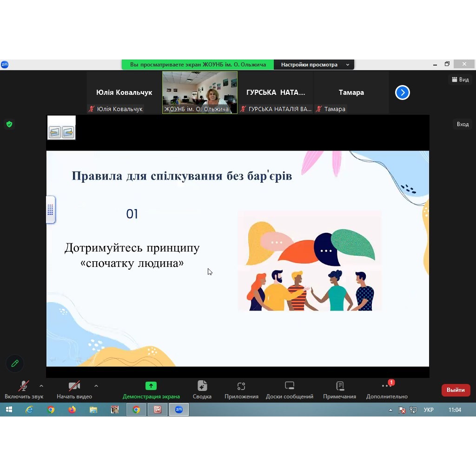This screenshot has width=476, height=476.
Task: Open Google Chrome from the taskbar
Action: tap(51, 410)
